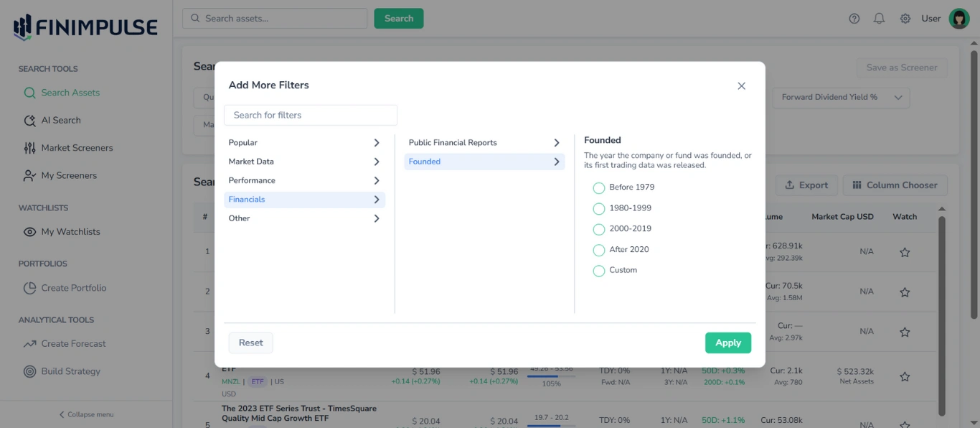Viewport: 980px width, 428px height.
Task: Click the settings gear icon
Action: pyautogui.click(x=905, y=18)
